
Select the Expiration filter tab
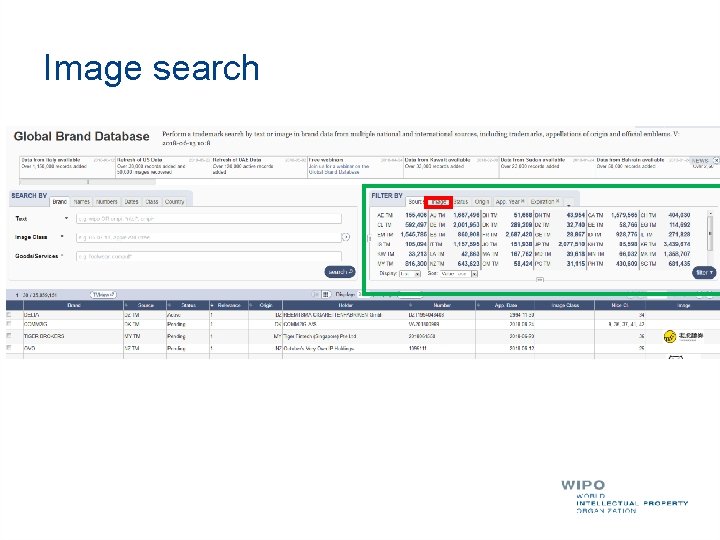(x=542, y=202)
